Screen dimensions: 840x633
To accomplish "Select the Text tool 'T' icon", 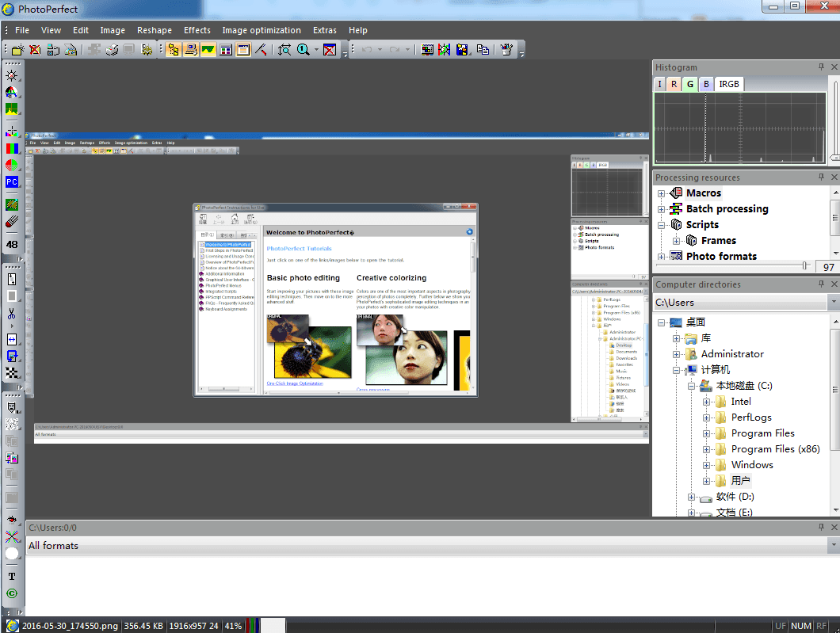I will click(x=12, y=576).
